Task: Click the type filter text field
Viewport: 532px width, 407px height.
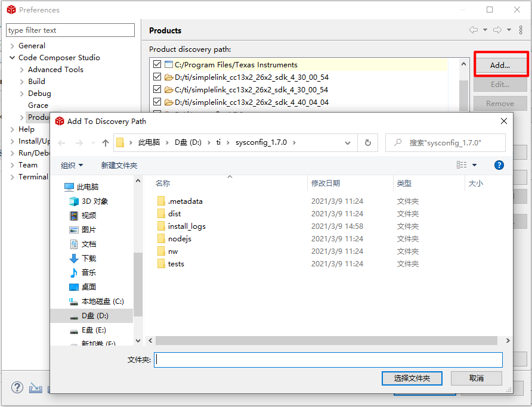Action: click(70, 30)
